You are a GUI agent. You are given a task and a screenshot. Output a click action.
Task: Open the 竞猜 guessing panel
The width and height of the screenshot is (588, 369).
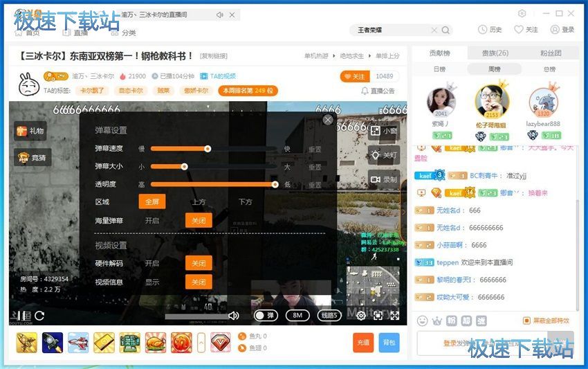pyautogui.click(x=33, y=158)
